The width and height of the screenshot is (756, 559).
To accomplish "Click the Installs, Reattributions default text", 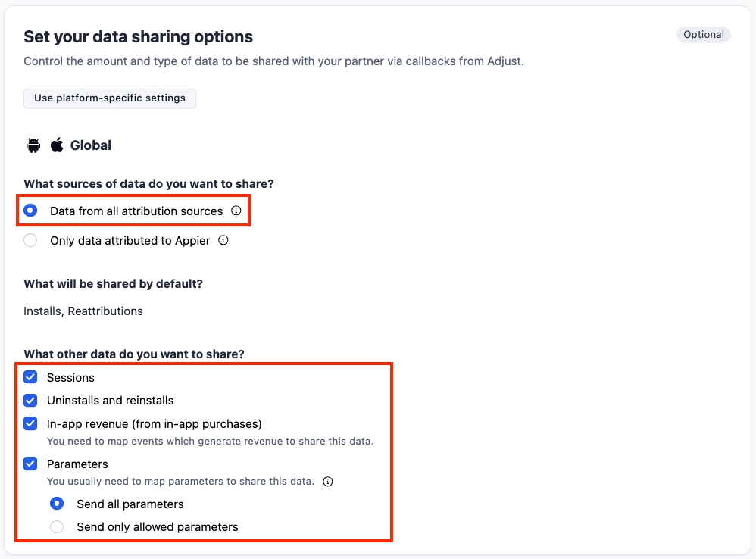I will (x=83, y=311).
